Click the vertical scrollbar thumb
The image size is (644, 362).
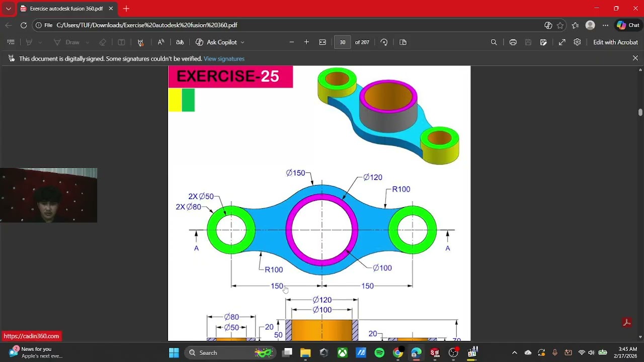(640, 112)
